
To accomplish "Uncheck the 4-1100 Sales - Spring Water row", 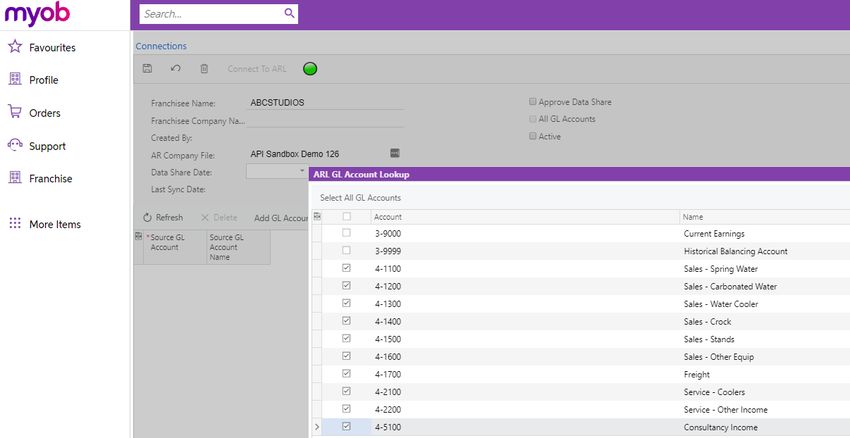I will coord(346,268).
